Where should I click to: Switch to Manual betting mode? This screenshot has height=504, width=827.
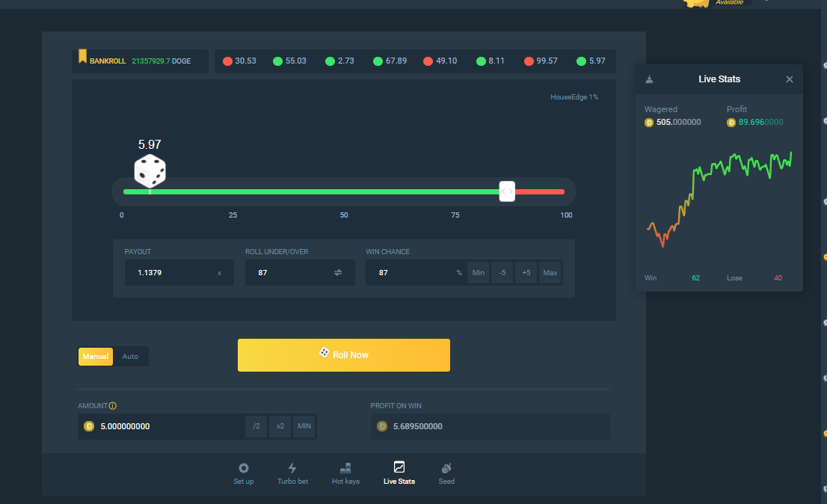coord(96,357)
